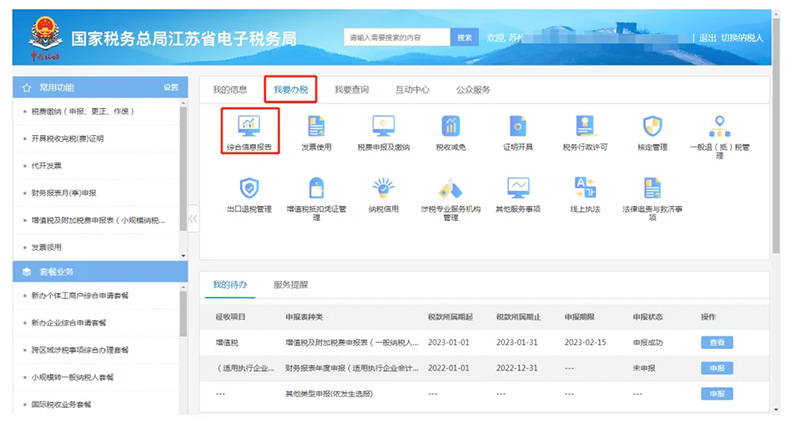Open 设置 link in 常用功能 header
The image size is (800, 430).
click(x=171, y=87)
